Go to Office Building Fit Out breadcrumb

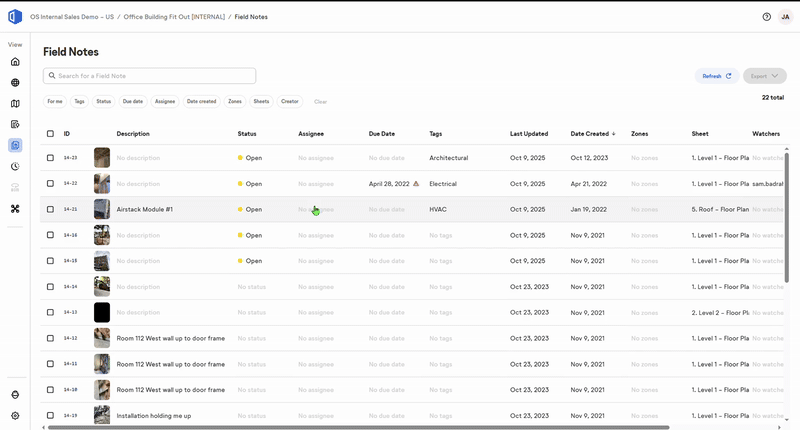coord(174,17)
